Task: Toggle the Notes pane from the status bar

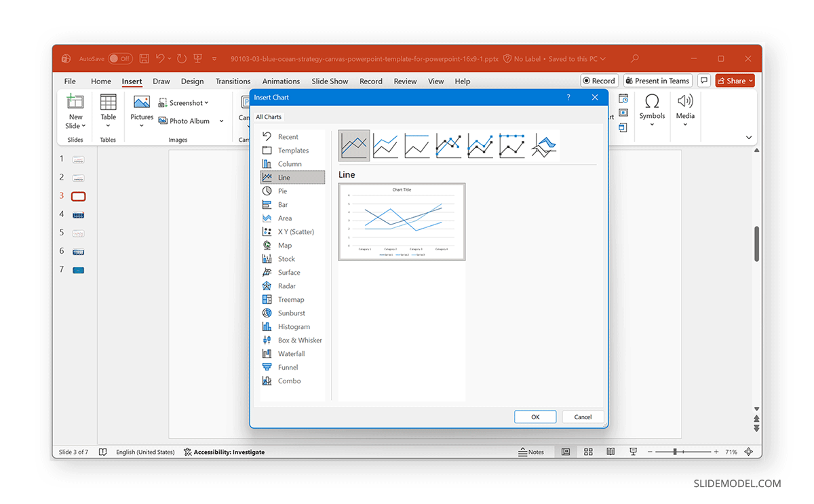Action: [x=532, y=452]
